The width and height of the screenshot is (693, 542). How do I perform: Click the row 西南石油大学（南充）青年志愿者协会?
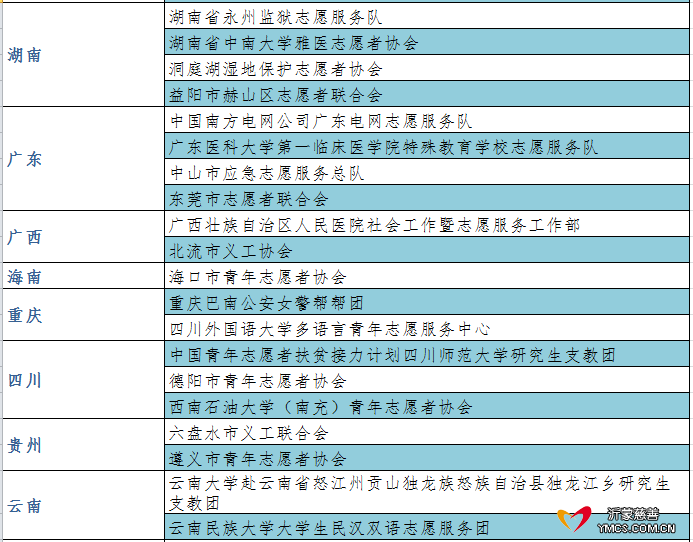(x=427, y=406)
